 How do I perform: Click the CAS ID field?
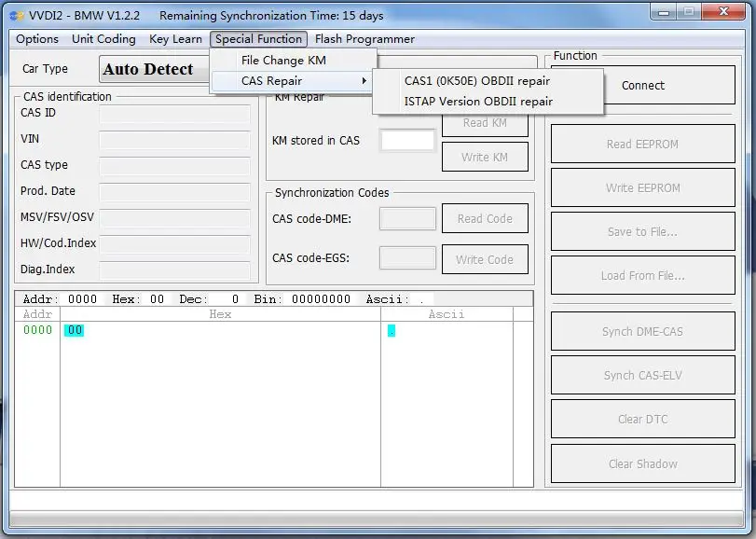click(x=174, y=114)
